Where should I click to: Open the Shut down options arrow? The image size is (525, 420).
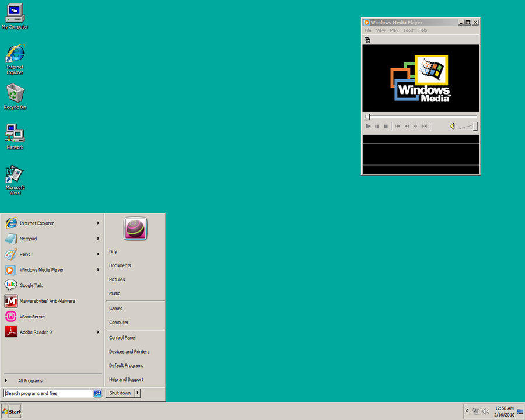click(x=137, y=393)
